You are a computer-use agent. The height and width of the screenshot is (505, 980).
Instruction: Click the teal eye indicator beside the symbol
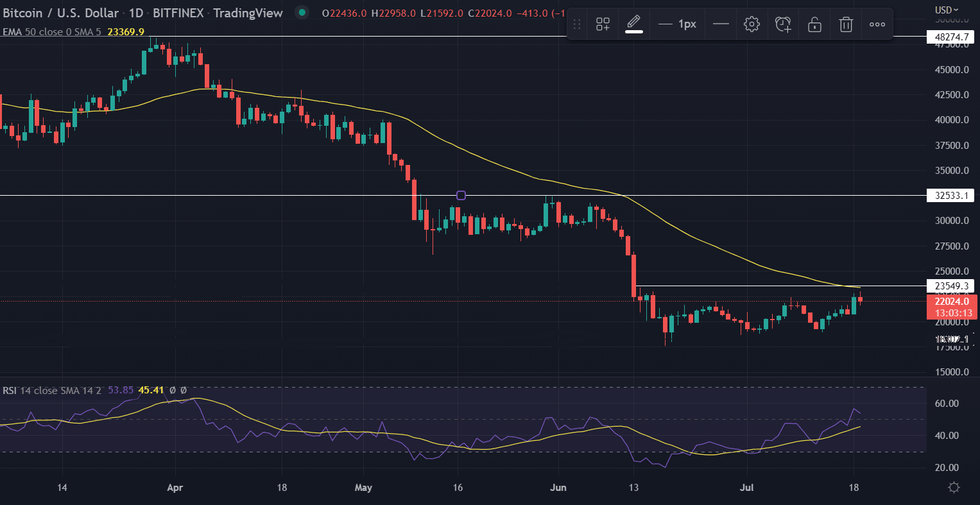coord(301,12)
